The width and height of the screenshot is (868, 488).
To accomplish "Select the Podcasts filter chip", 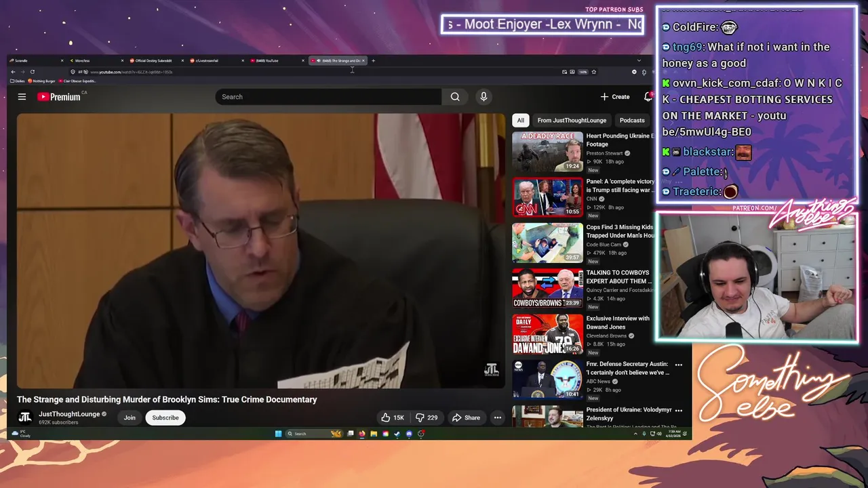I will (632, 121).
